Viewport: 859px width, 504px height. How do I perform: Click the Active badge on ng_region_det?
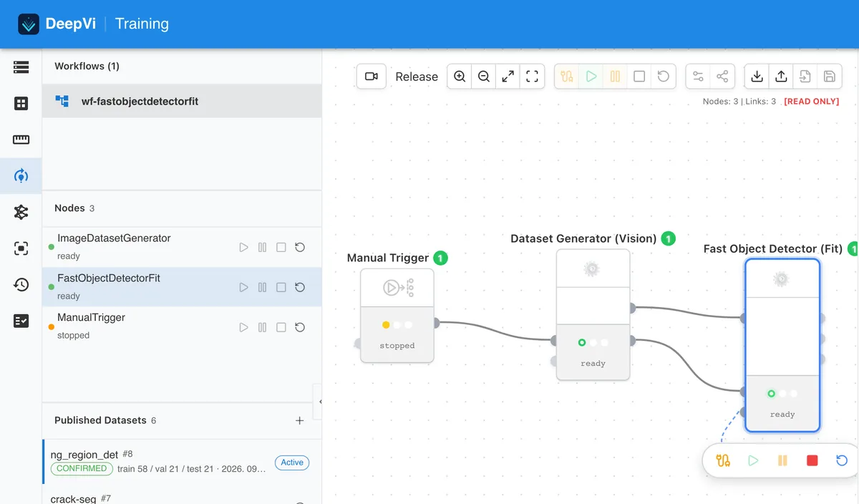pos(292,462)
